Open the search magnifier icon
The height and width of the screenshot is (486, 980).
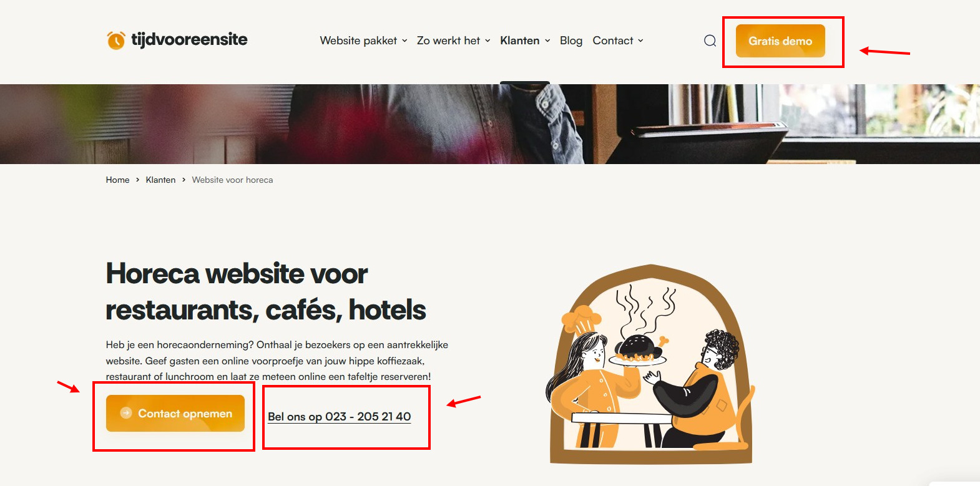click(710, 41)
